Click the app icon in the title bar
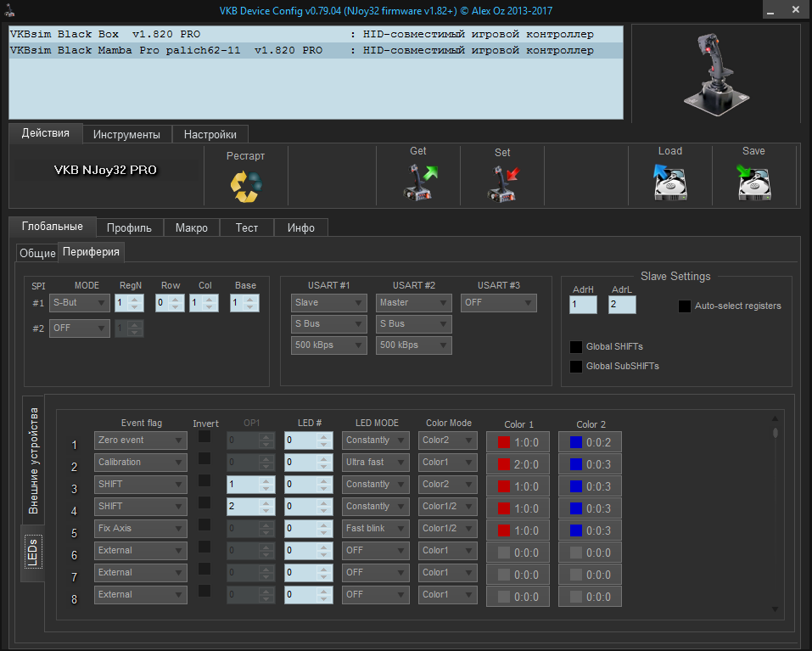812x651 pixels. pyautogui.click(x=9, y=10)
